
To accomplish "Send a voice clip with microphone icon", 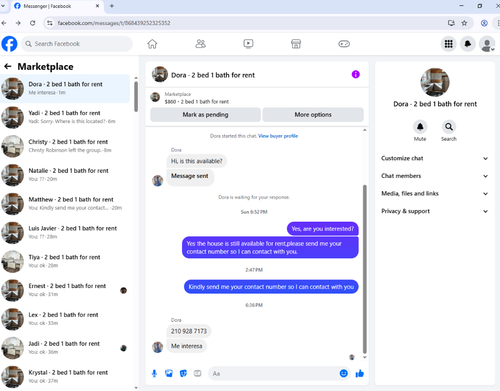I will (x=154, y=373).
